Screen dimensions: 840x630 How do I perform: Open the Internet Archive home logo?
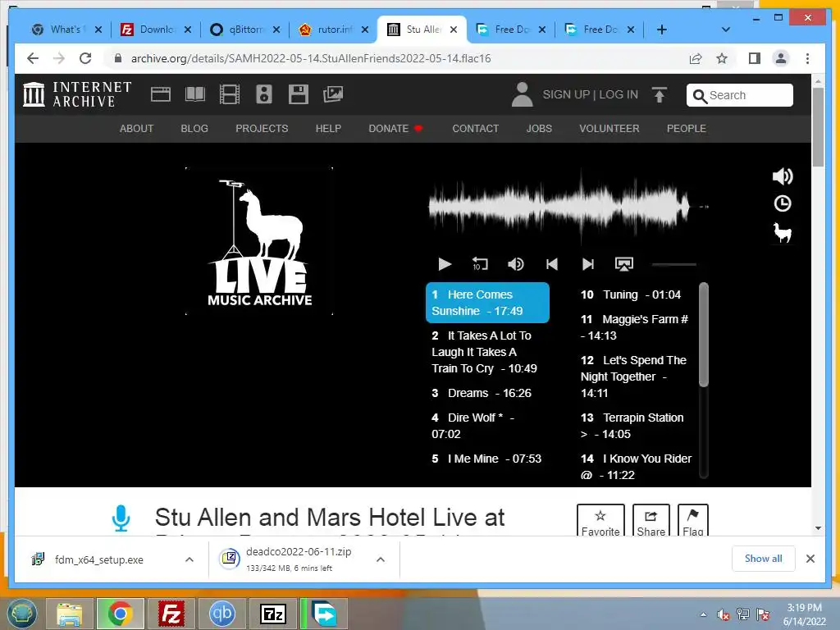pos(77,94)
